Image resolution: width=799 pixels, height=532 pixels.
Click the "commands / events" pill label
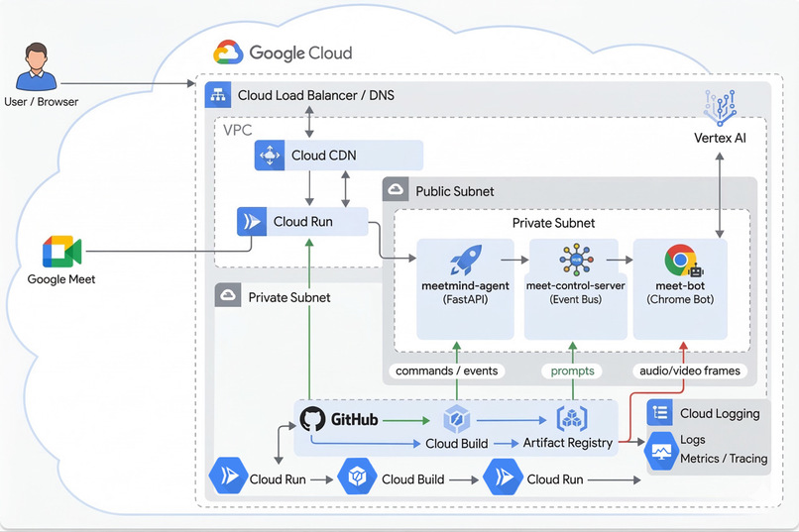(447, 371)
